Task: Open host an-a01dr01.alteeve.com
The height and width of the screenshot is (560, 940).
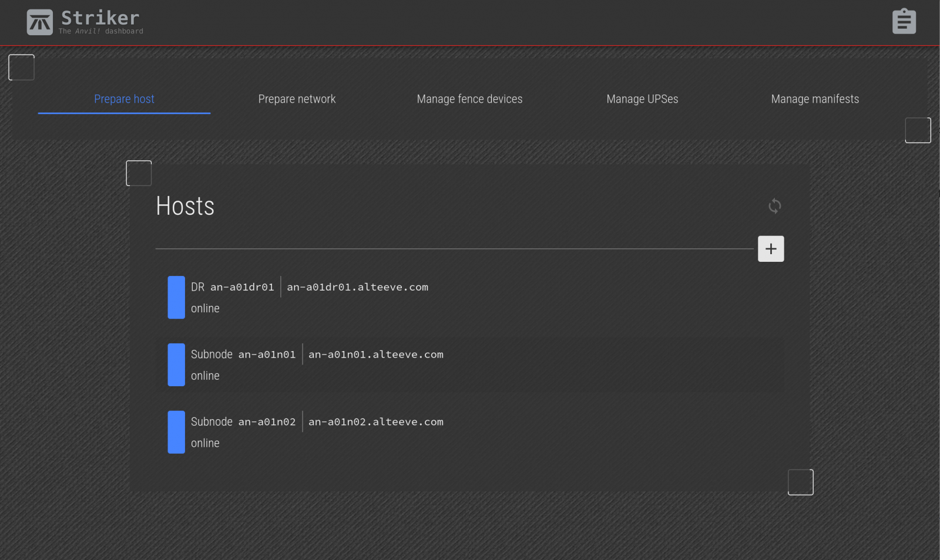Action: tap(357, 287)
